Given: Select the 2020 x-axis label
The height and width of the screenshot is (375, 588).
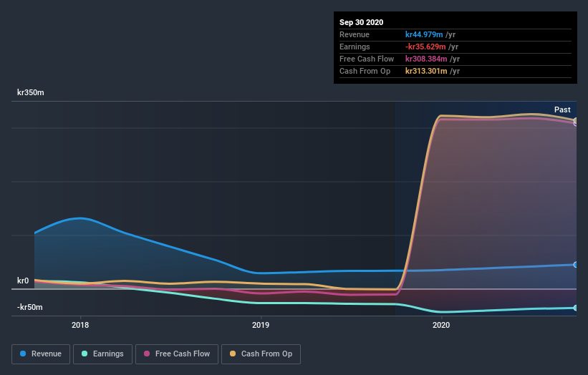Looking at the screenshot, I should [x=441, y=325].
